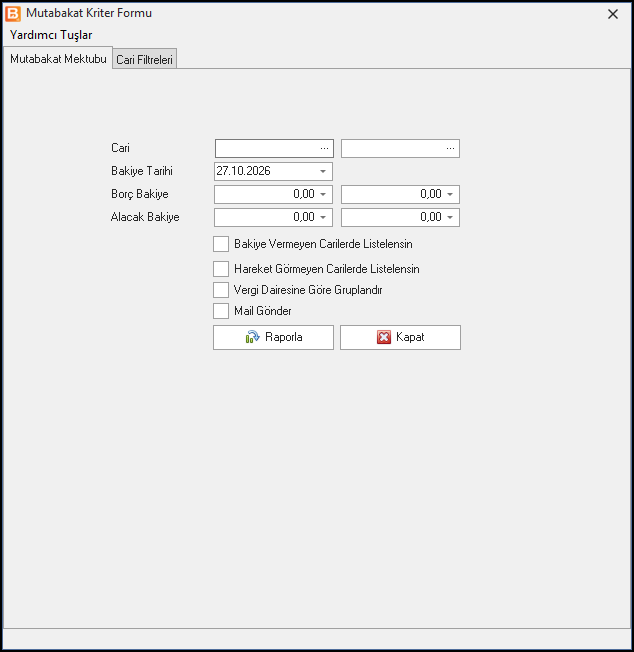Open the Yardımcı Tuşlar menu
Image resolution: width=634 pixels, height=652 pixels.
[x=51, y=35]
